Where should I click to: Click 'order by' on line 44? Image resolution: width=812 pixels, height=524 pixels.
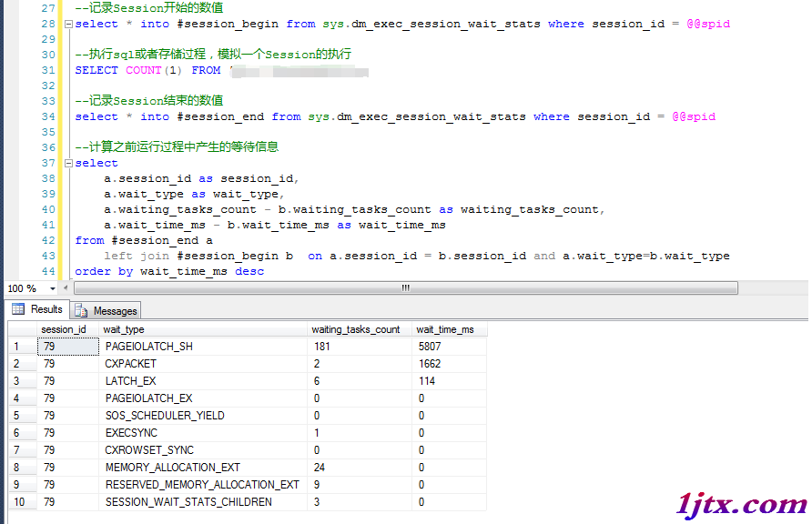[104, 272]
